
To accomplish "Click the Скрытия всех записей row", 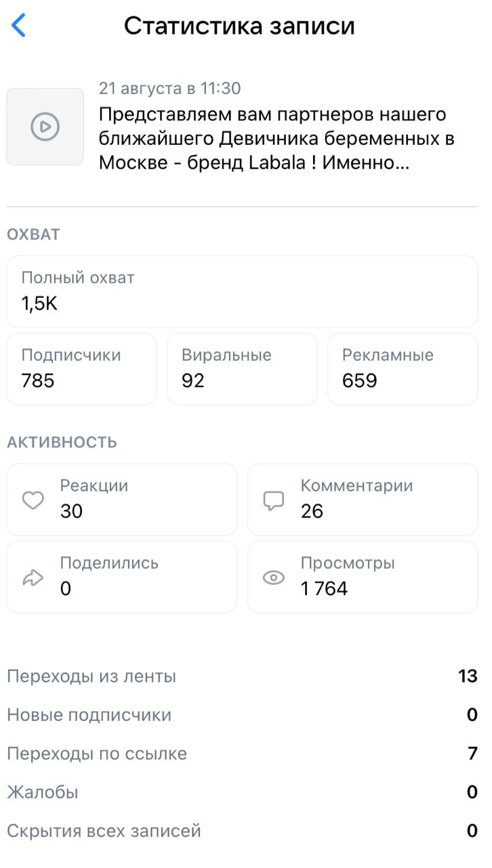I will pos(242,830).
